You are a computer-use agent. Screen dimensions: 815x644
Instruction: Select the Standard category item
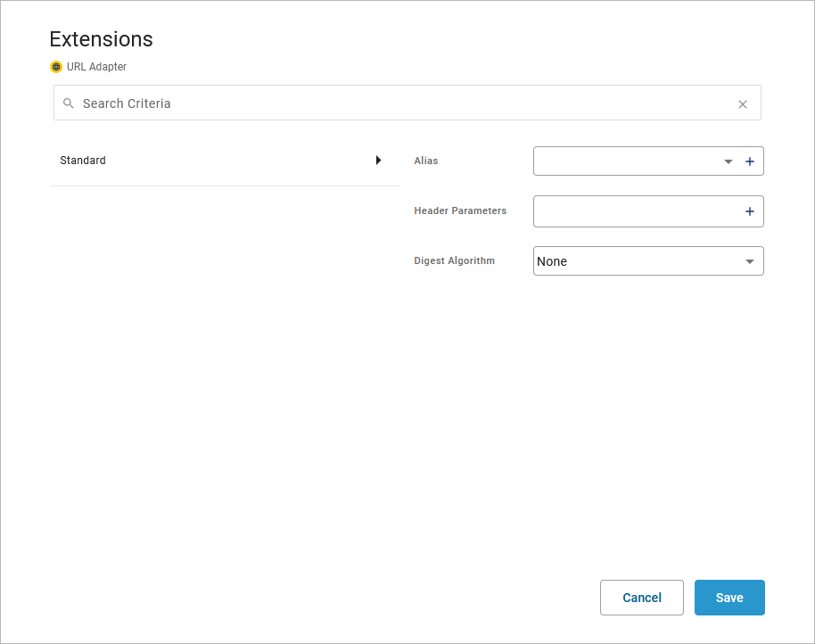tap(83, 161)
